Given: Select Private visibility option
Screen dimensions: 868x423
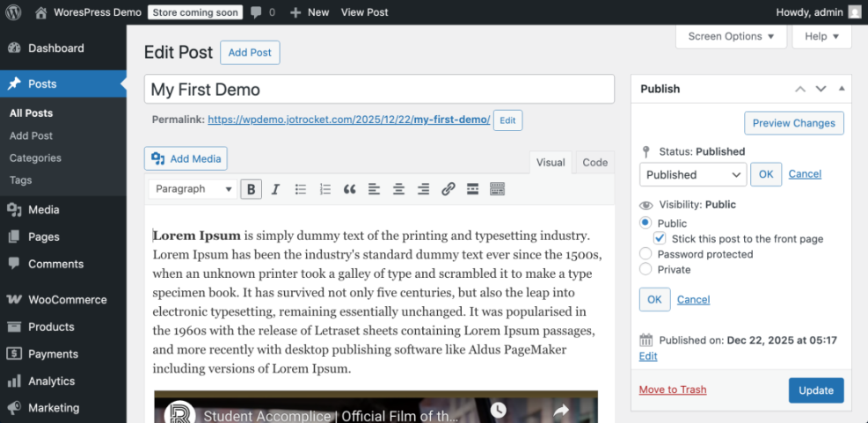Looking at the screenshot, I should (645, 270).
